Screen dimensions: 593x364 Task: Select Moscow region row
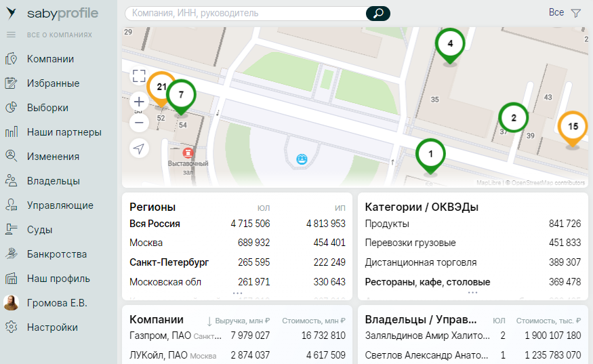click(146, 243)
